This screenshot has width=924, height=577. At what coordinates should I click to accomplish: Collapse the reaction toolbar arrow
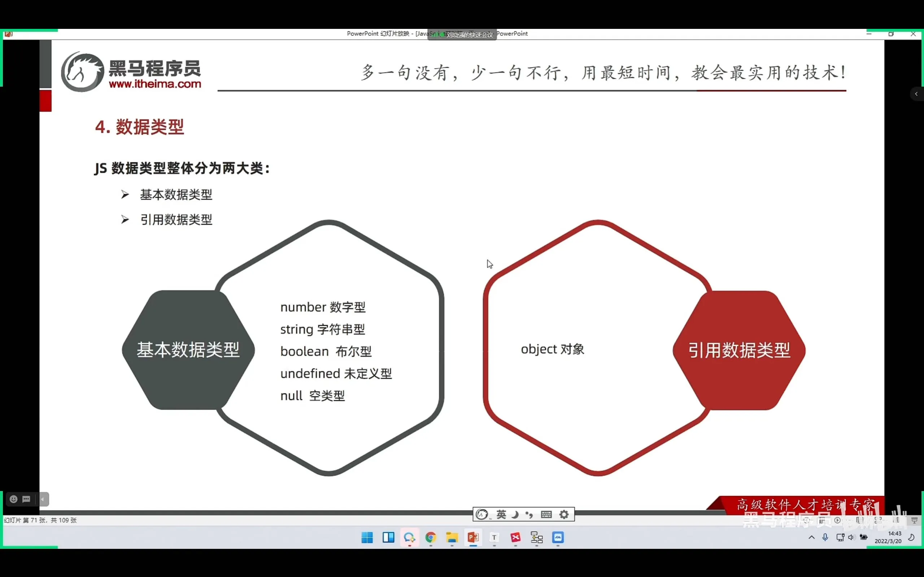coord(43,499)
